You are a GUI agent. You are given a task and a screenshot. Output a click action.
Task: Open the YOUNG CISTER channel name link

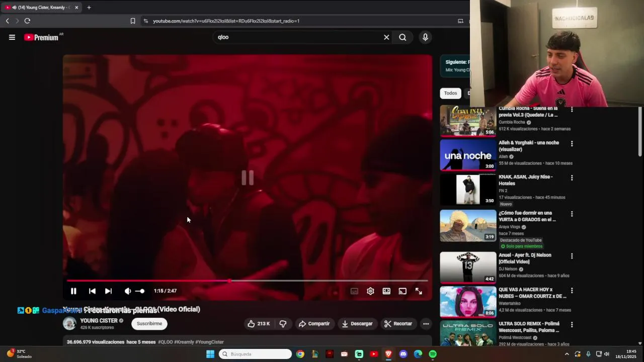click(x=99, y=321)
